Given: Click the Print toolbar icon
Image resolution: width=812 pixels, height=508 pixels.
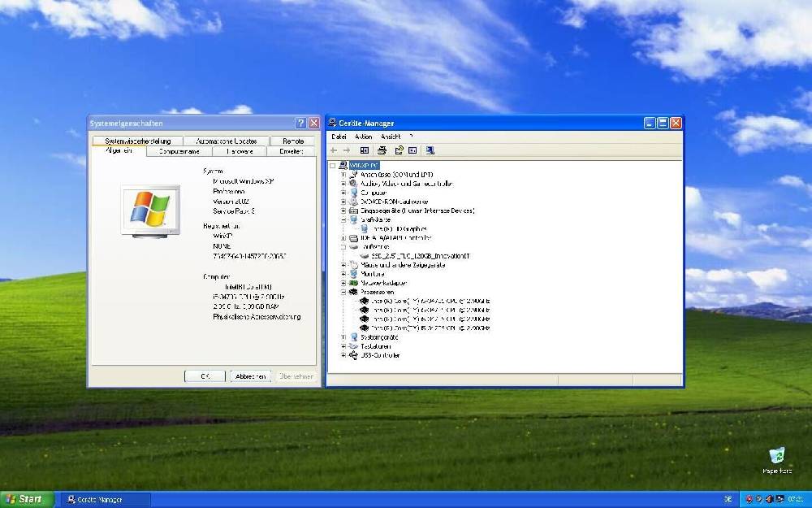Looking at the screenshot, I should click(x=382, y=150).
